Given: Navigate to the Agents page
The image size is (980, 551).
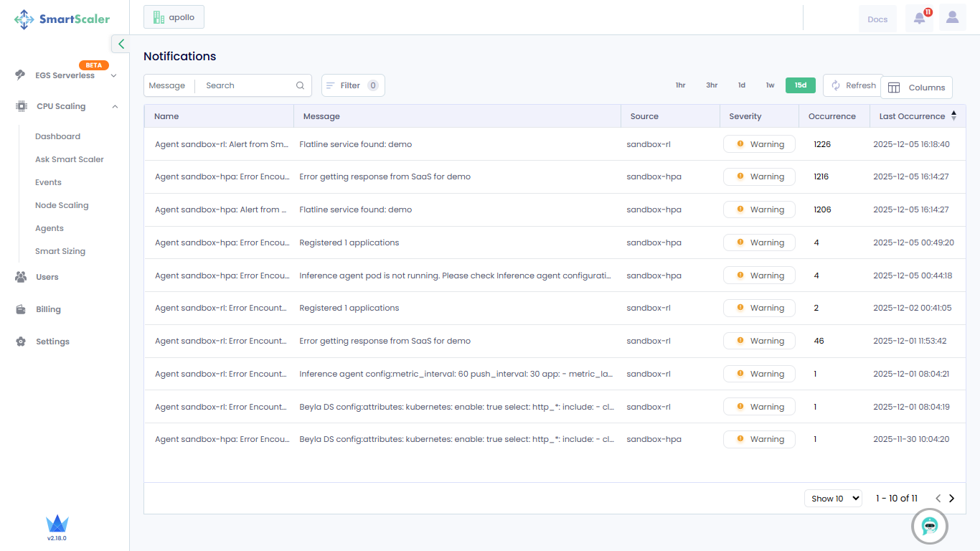Looking at the screenshot, I should click(x=50, y=228).
